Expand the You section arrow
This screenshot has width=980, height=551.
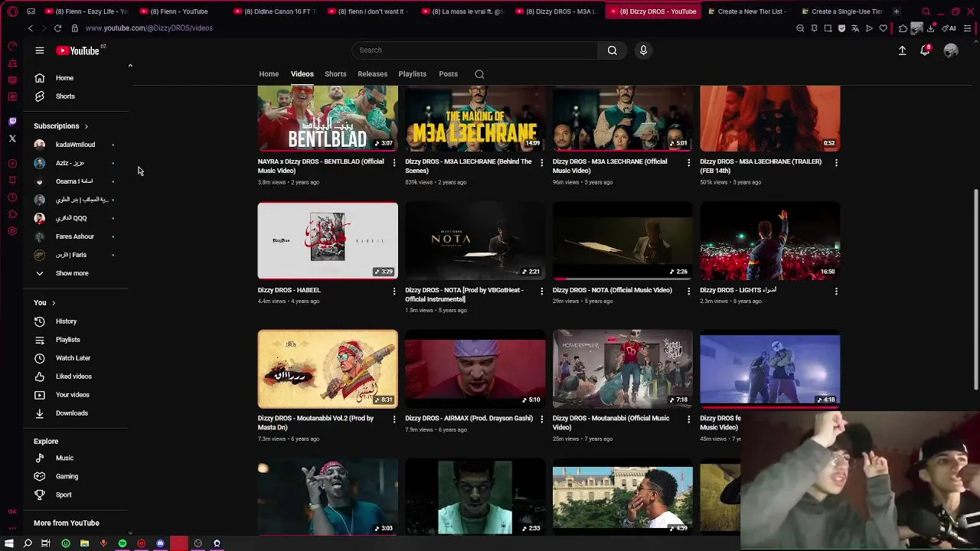pos(54,303)
